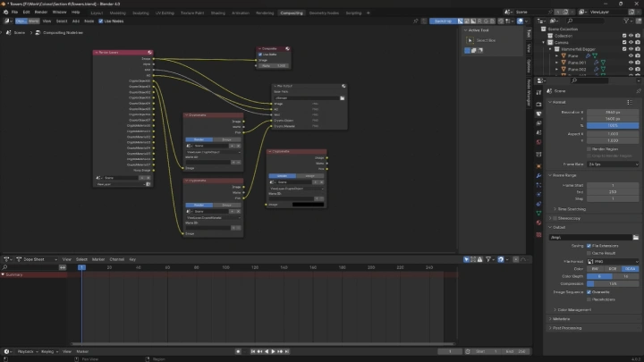Open the File Format PNG dropdown
The image size is (644, 362).
coord(613,261)
